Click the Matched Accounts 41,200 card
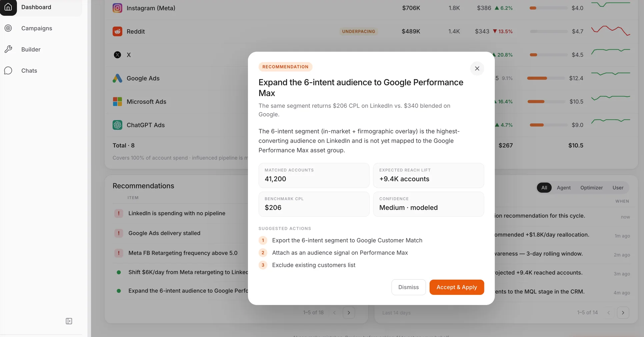This screenshot has height=337, width=644. coord(314,176)
